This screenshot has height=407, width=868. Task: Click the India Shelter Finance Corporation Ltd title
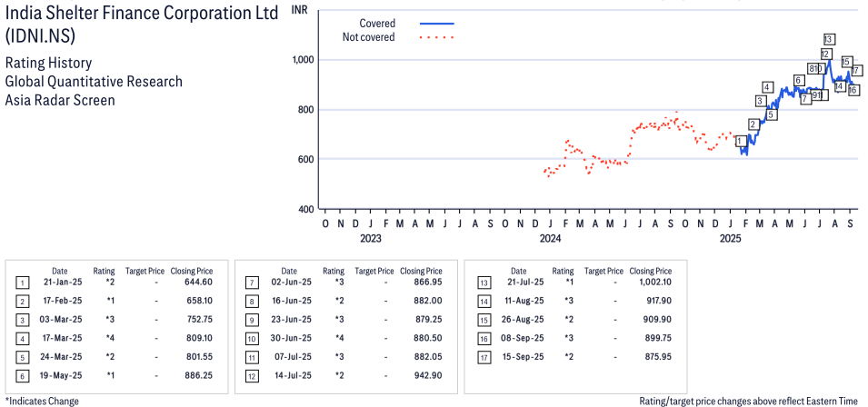[x=142, y=14]
